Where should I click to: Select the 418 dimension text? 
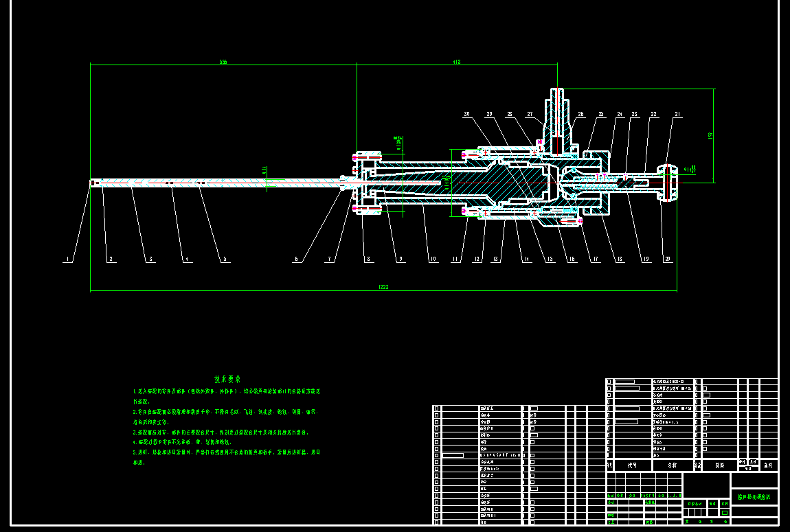[456, 62]
